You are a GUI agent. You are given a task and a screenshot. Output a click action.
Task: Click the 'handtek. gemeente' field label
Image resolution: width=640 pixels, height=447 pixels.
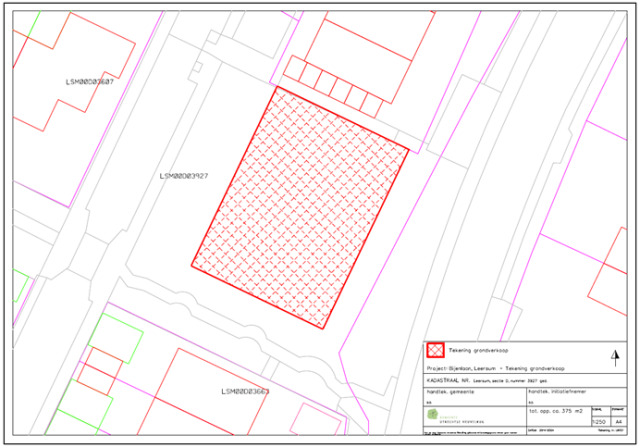(451, 391)
